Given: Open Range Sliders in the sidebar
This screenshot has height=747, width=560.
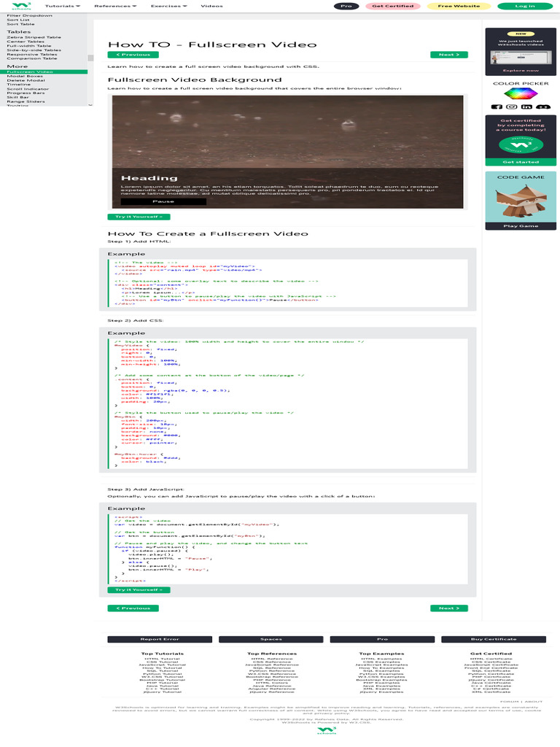Looking at the screenshot, I should pos(26,101).
